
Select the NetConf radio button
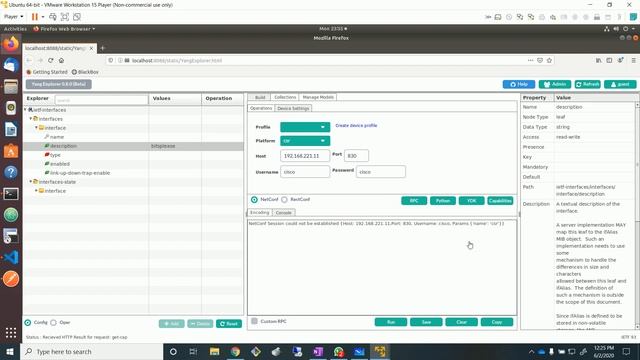(254, 200)
